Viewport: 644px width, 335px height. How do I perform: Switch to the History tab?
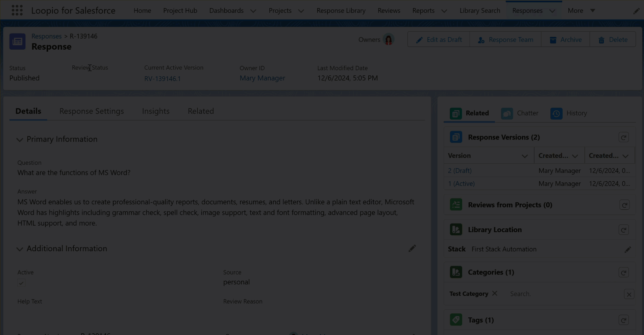569,113
